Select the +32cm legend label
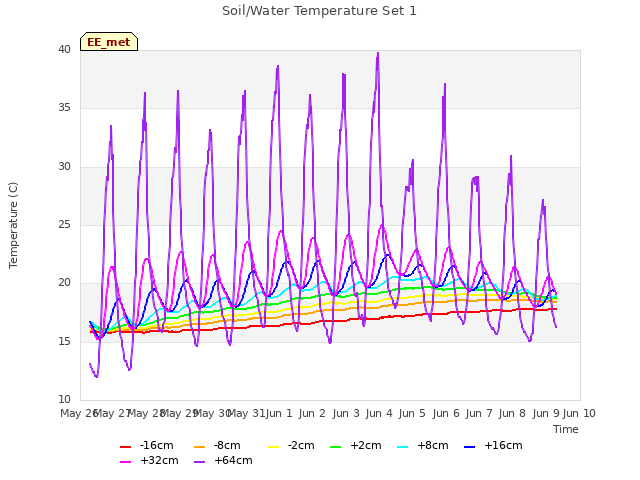Viewport: 640px width, 480px height. [159, 460]
